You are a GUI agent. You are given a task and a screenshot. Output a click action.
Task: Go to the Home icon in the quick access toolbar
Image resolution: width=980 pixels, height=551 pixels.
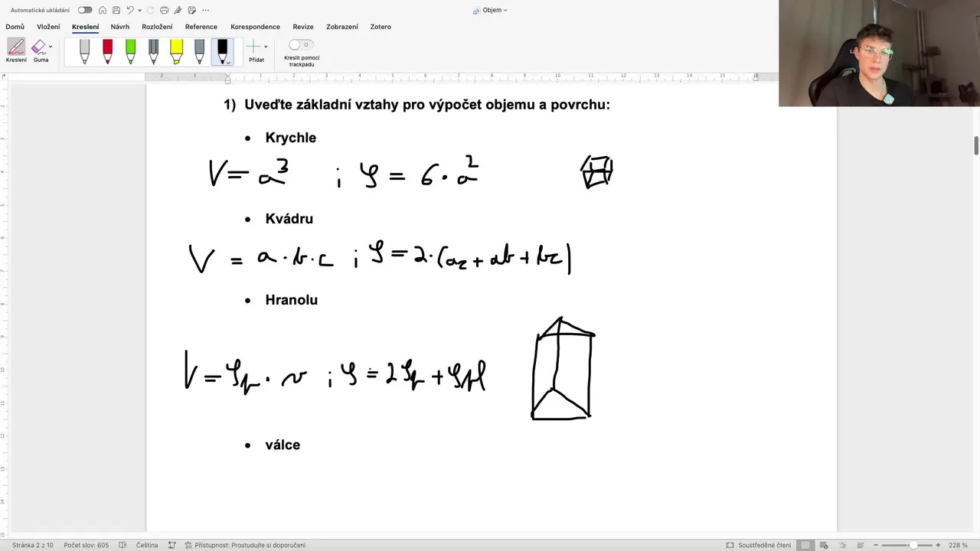pyautogui.click(x=102, y=10)
